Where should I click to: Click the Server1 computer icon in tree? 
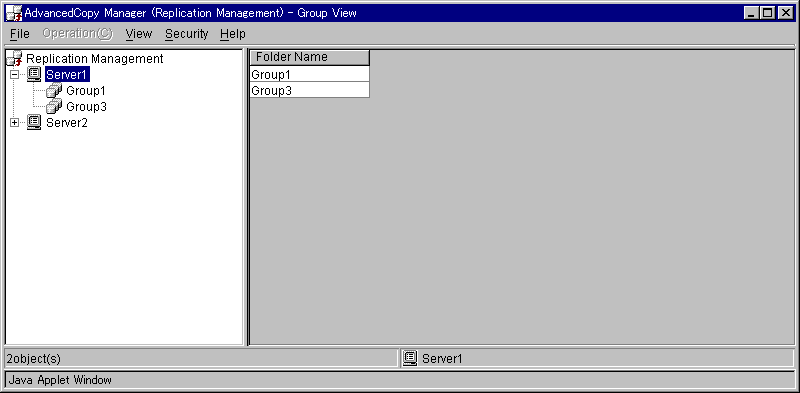pyautogui.click(x=34, y=74)
